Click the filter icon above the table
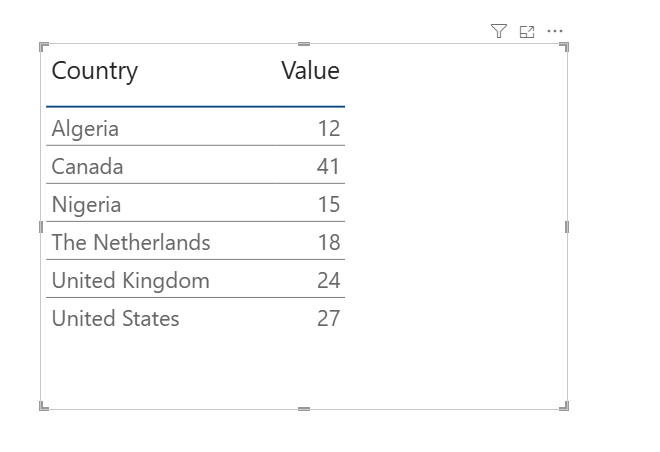 tap(499, 31)
